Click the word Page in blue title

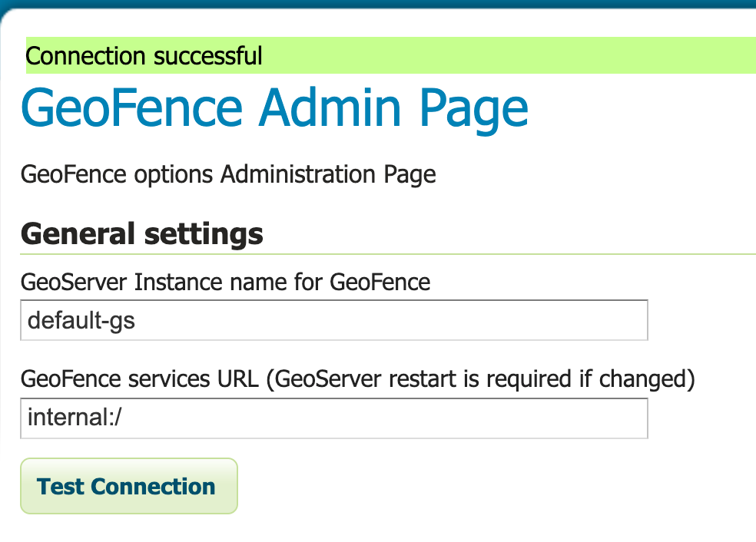click(x=474, y=111)
